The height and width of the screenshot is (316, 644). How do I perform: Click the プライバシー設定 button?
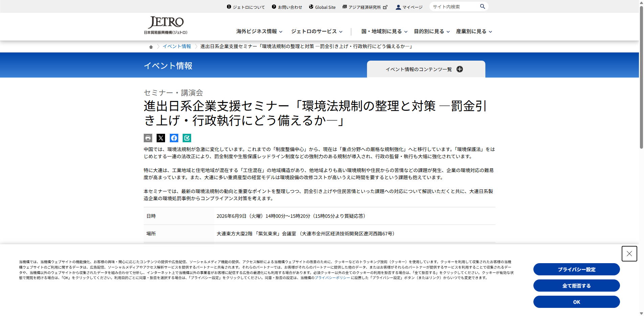pyautogui.click(x=576, y=269)
